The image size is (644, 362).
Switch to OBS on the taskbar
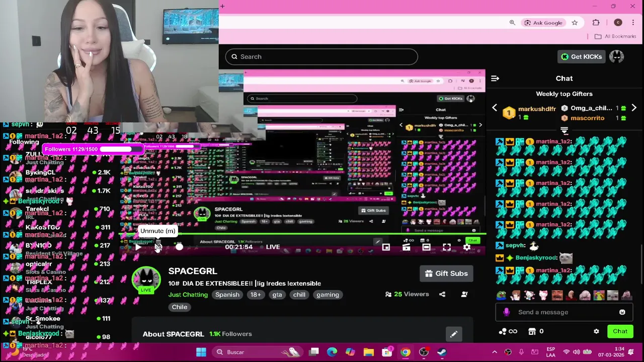[424, 352]
